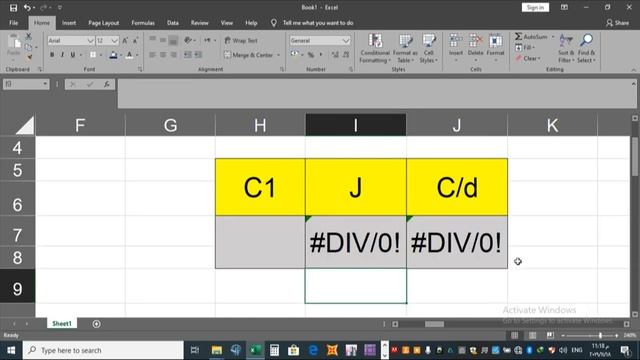Open the Format as Table gallery
This screenshot has height=360, width=640.
click(405, 48)
